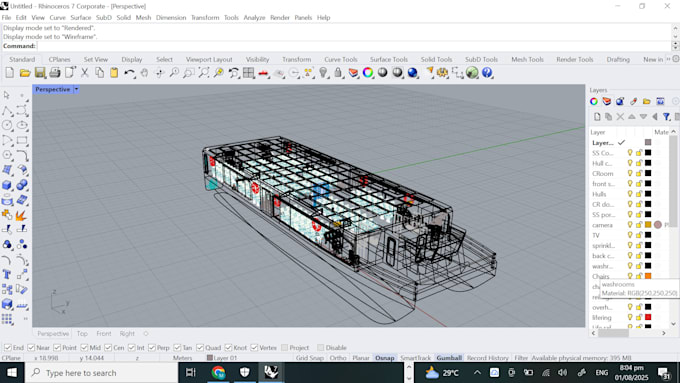Click the Save floppy disk icon

[40, 73]
